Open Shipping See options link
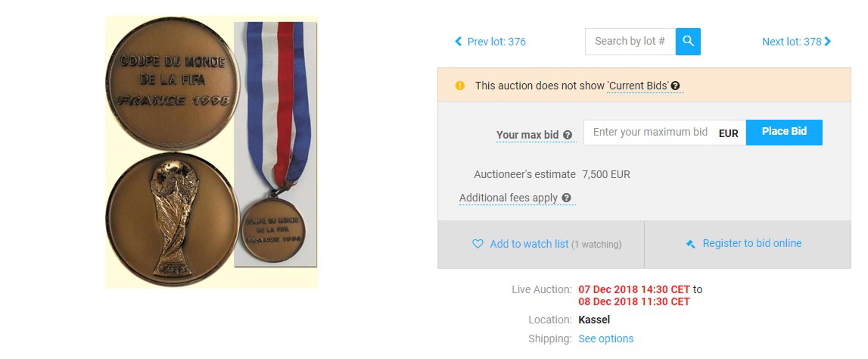Image resolution: width=868 pixels, height=359 pixels. [606, 338]
